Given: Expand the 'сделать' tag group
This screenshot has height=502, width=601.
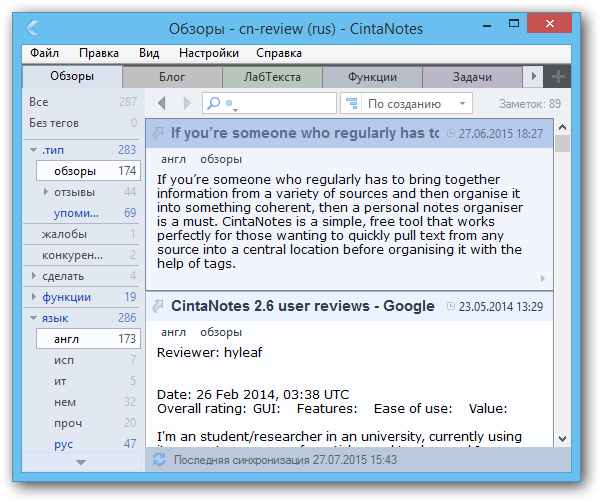Looking at the screenshot, I should [x=34, y=276].
